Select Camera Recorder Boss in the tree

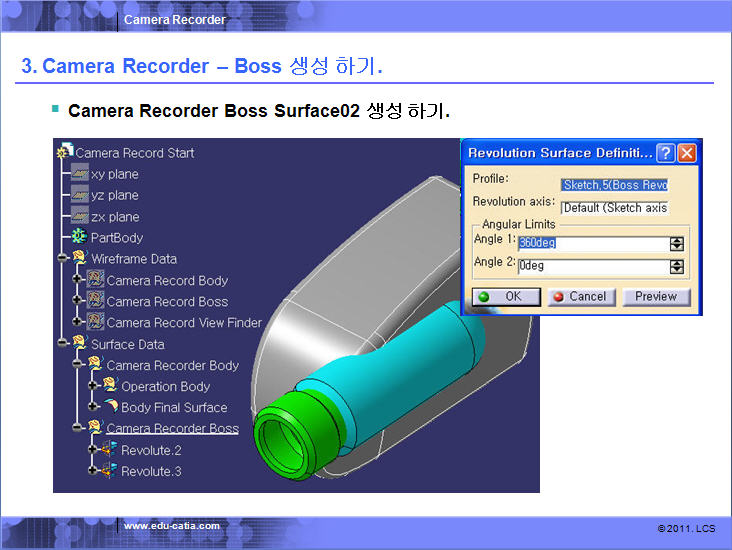point(172,429)
